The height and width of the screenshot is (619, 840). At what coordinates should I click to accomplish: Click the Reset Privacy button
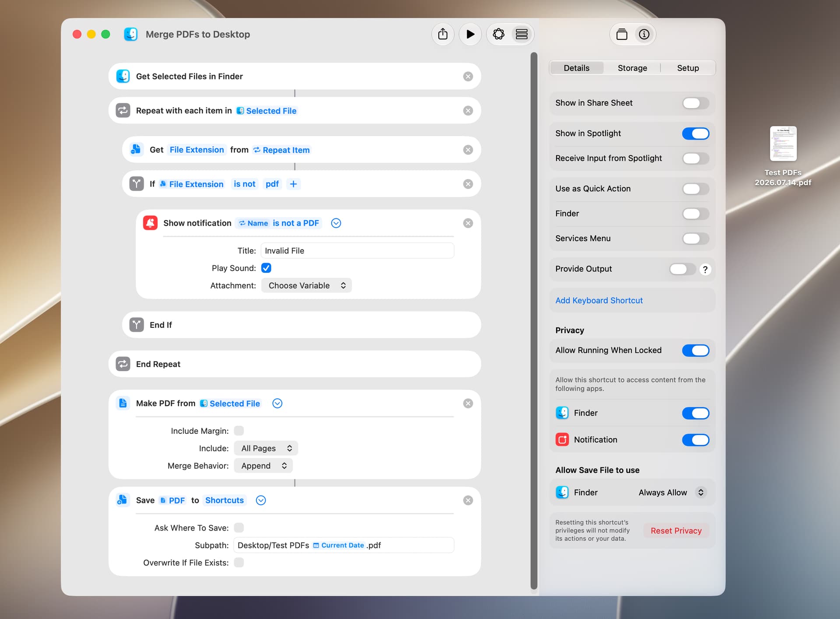tap(676, 531)
